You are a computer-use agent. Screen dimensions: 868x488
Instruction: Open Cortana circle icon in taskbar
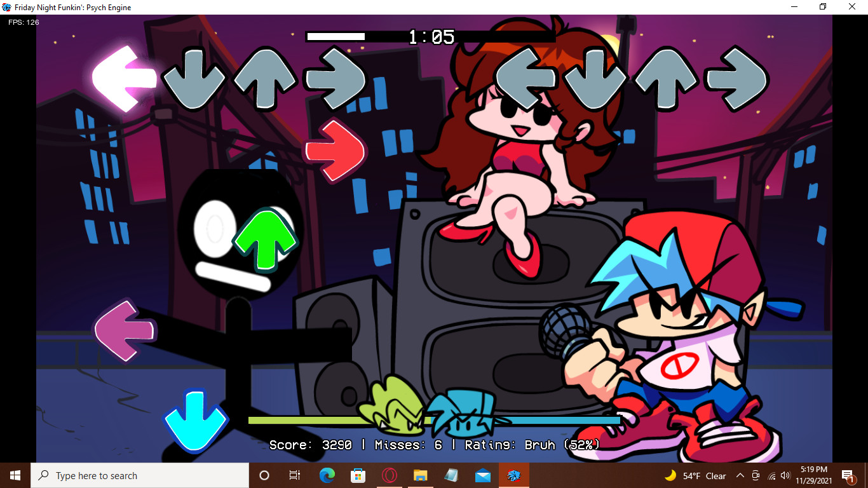point(264,475)
